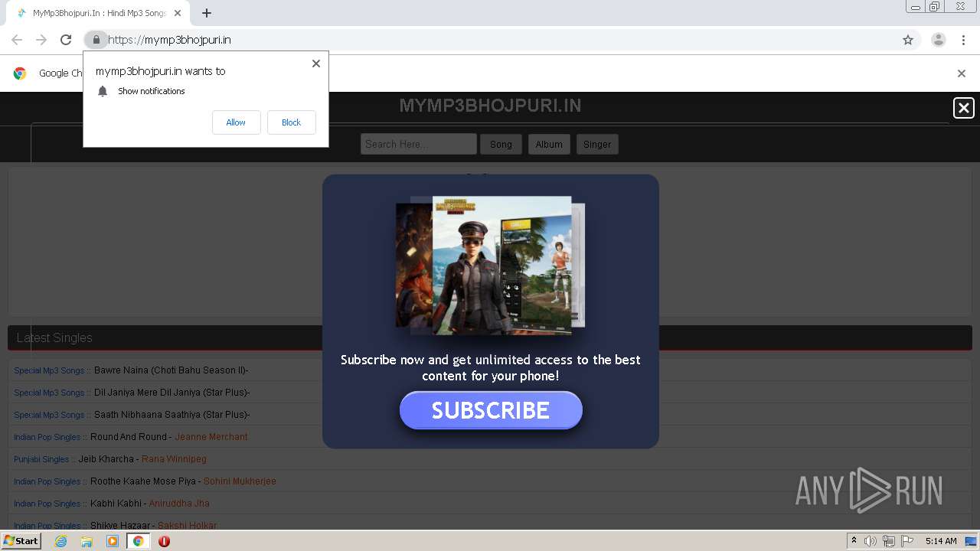
Task: Click the 5:14 AM system clock
Action: tap(941, 541)
